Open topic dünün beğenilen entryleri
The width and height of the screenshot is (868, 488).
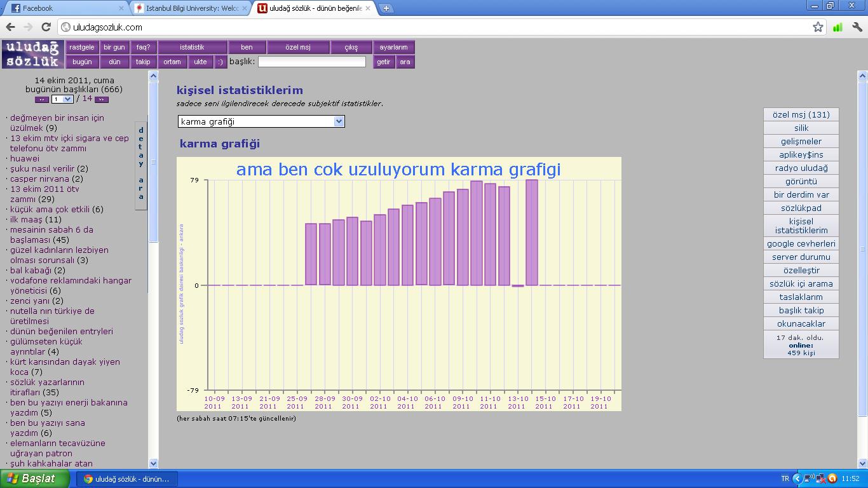tap(62, 331)
